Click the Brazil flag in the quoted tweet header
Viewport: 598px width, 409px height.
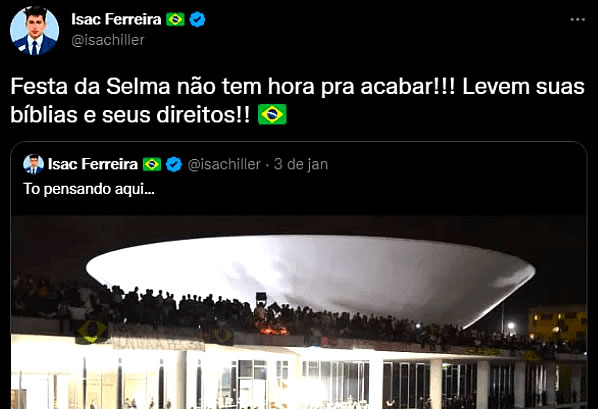152,164
